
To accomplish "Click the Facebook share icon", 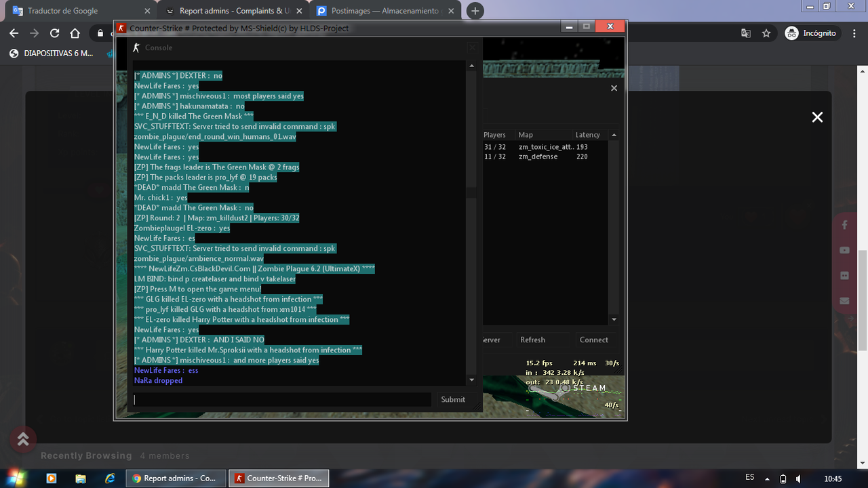I will (844, 224).
